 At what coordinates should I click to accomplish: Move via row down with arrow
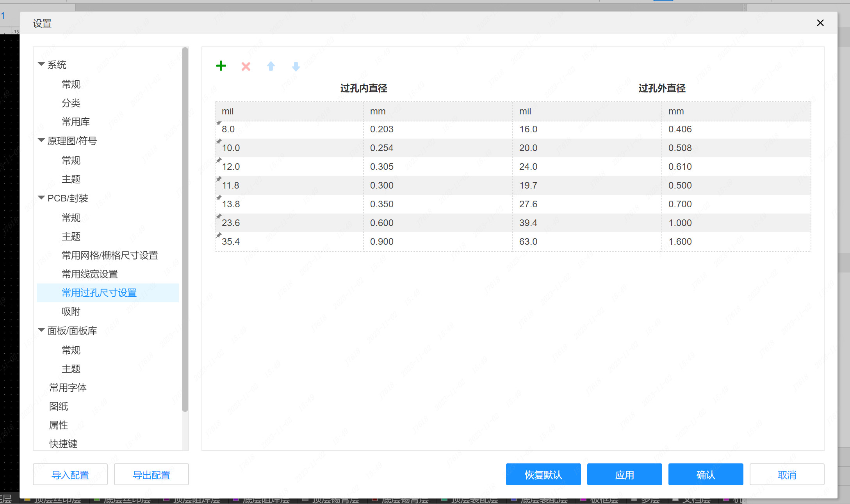pos(296,66)
